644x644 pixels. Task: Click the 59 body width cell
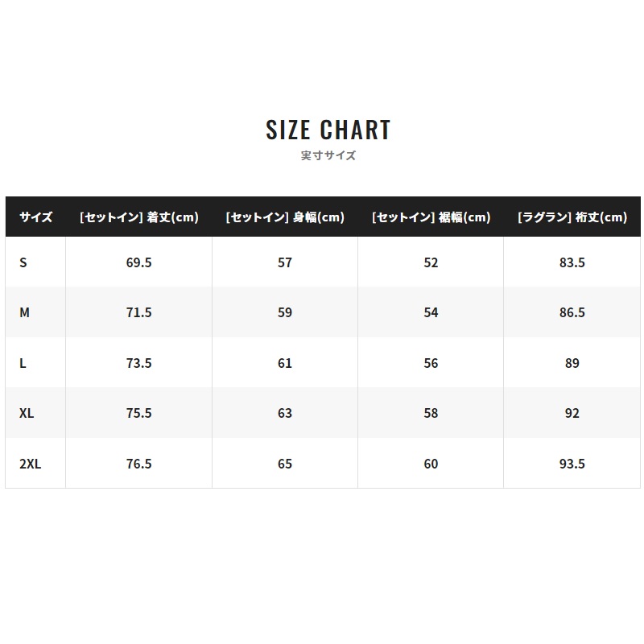pyautogui.click(x=285, y=312)
